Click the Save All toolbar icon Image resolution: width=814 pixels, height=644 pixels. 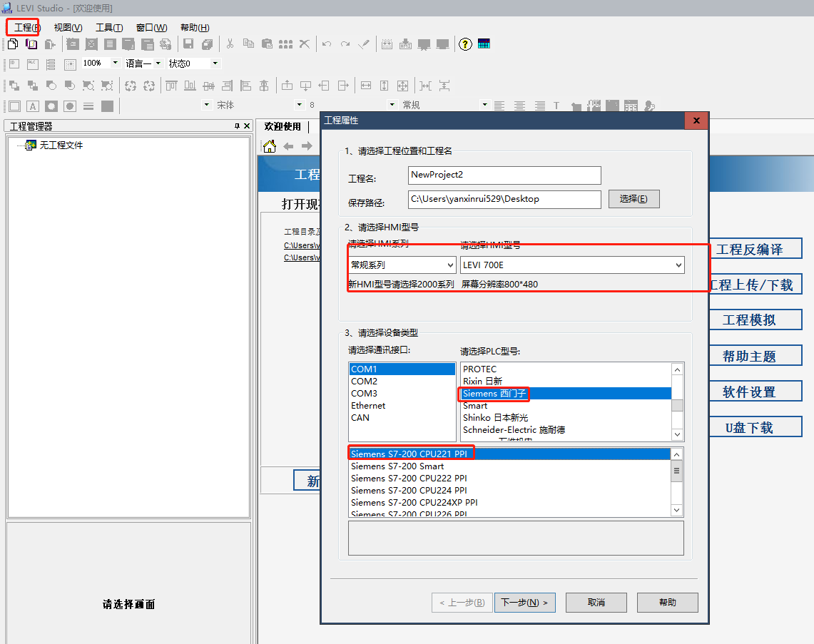pos(207,44)
